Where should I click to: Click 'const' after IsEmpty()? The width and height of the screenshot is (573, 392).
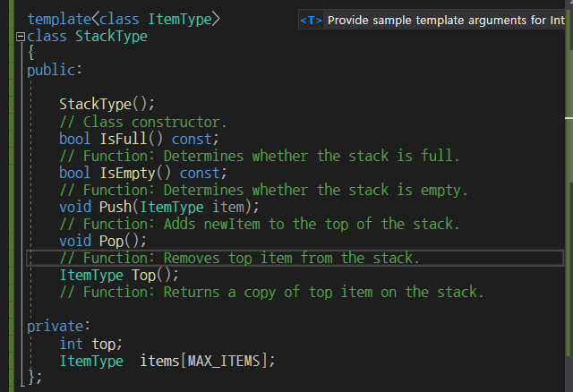click(200, 173)
